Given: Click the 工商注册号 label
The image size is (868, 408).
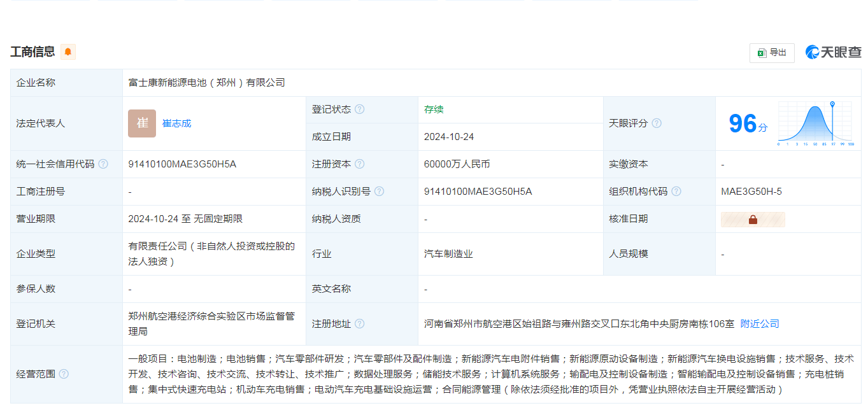Looking at the screenshot, I should click(x=41, y=192).
